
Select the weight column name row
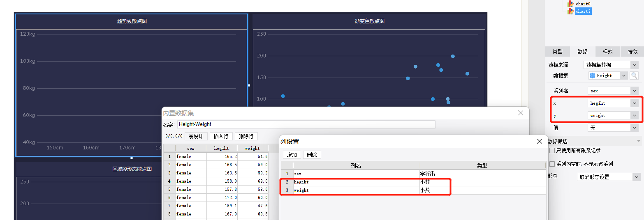356,190
